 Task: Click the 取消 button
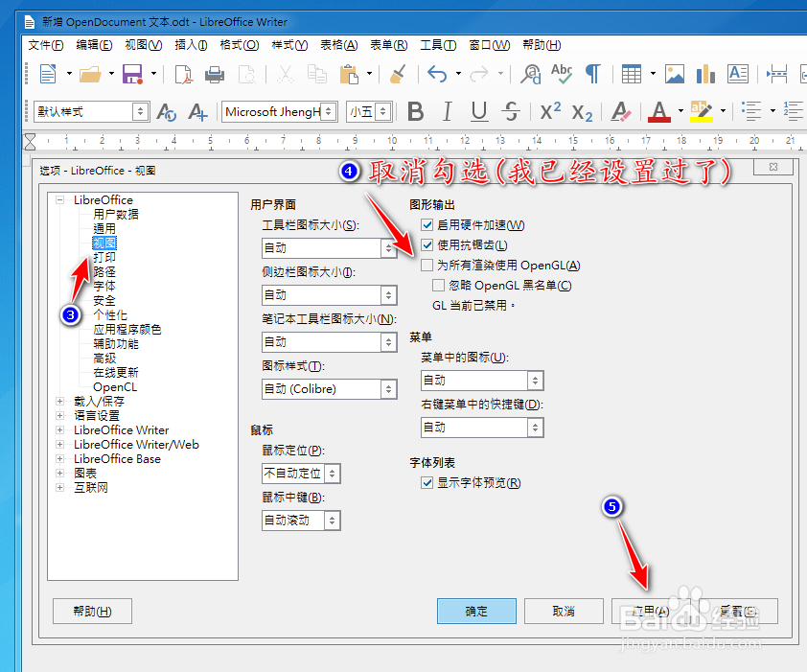coord(564,612)
